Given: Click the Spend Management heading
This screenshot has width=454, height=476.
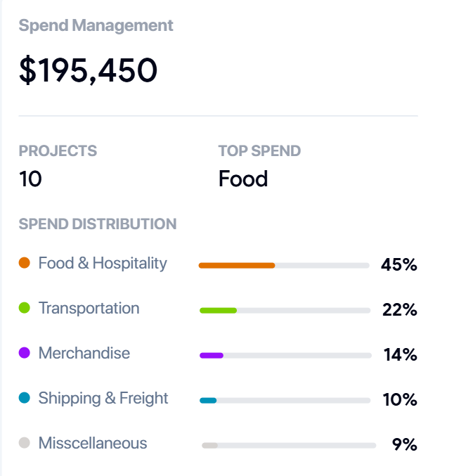Looking at the screenshot, I should [x=96, y=25].
